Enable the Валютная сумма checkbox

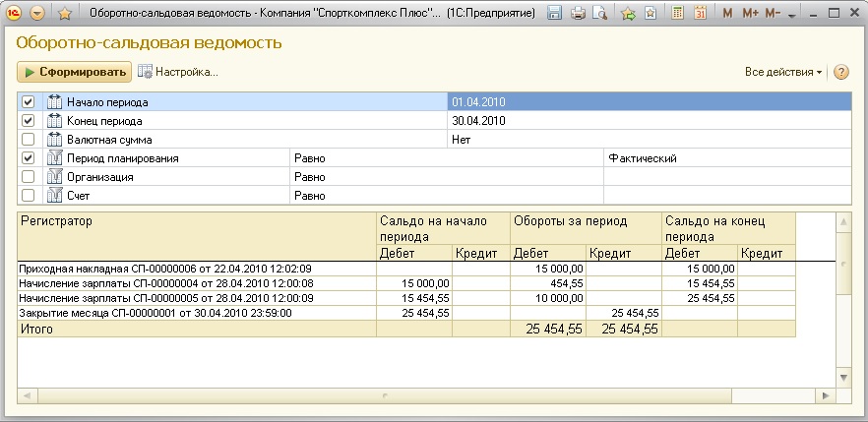pyautogui.click(x=28, y=140)
